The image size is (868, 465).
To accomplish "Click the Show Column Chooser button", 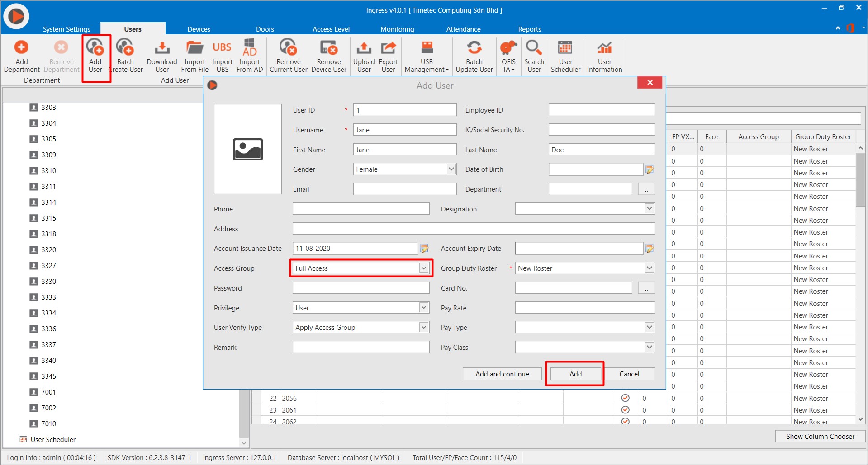I will click(820, 436).
